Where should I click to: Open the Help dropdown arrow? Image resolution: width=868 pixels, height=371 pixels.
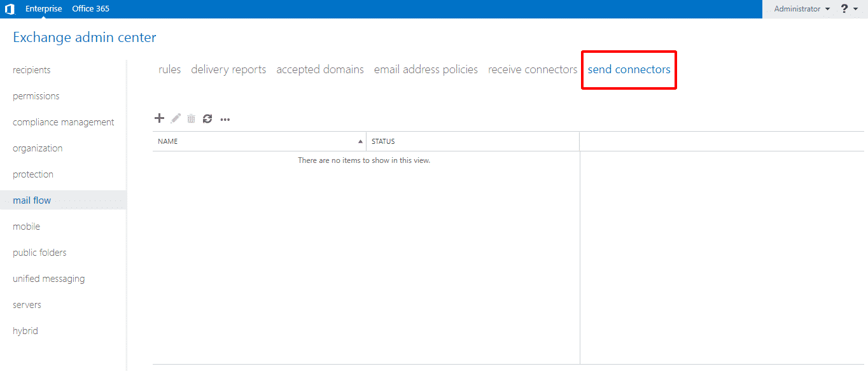(854, 9)
